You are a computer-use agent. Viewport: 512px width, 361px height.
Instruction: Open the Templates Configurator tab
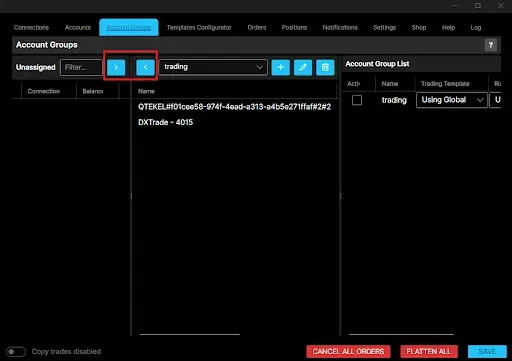pos(199,27)
